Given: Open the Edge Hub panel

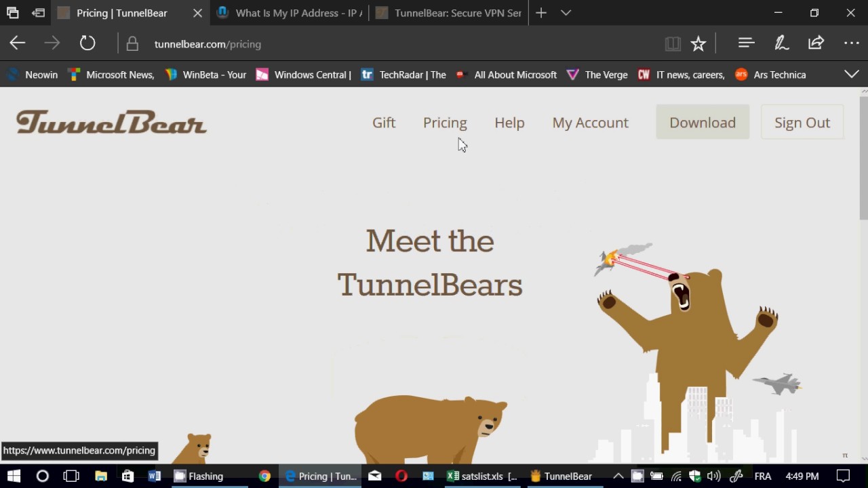Looking at the screenshot, I should click(747, 43).
